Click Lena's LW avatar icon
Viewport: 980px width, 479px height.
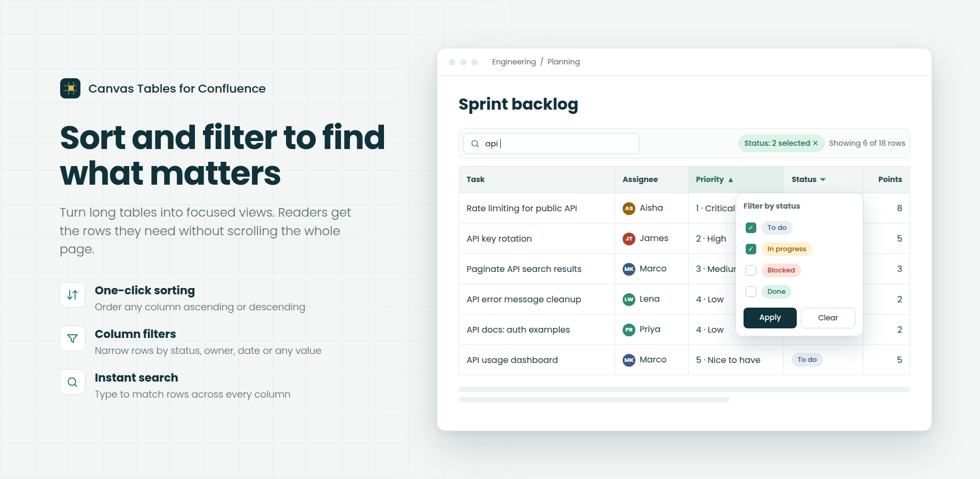tap(629, 299)
